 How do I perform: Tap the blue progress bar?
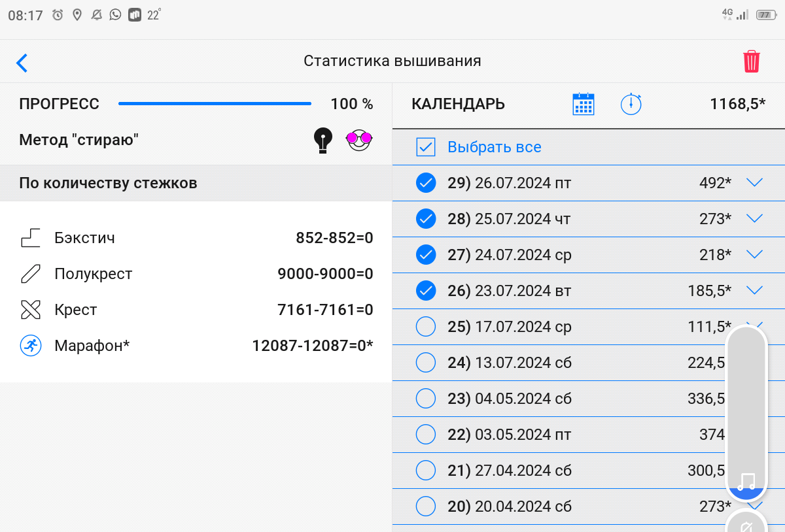coord(215,104)
